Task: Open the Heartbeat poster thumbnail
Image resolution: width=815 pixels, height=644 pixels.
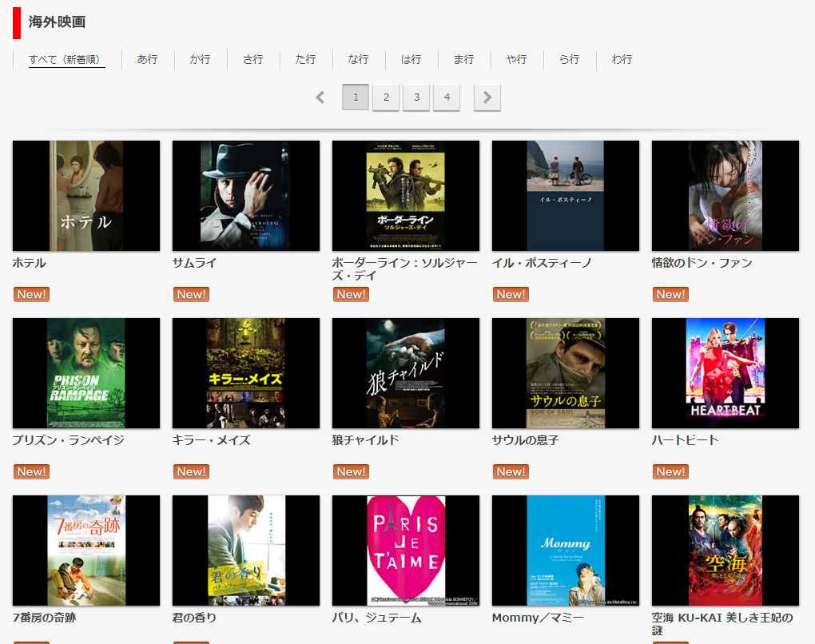Action: click(726, 373)
